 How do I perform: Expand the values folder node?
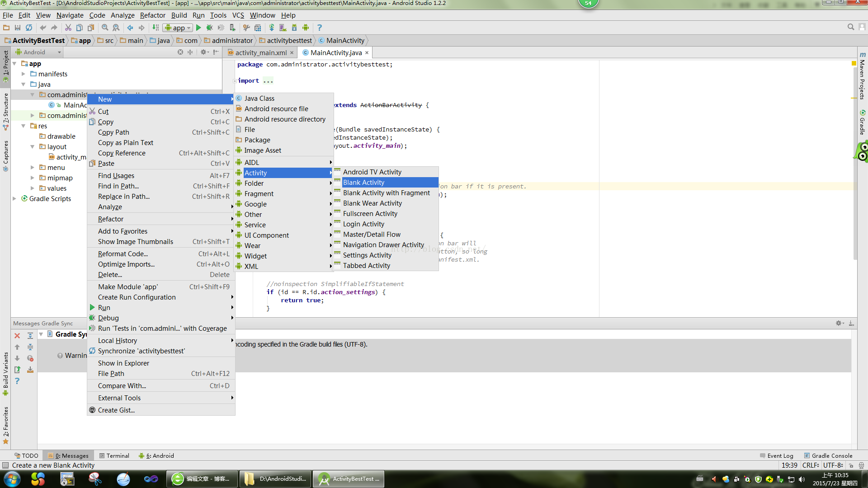coord(33,188)
